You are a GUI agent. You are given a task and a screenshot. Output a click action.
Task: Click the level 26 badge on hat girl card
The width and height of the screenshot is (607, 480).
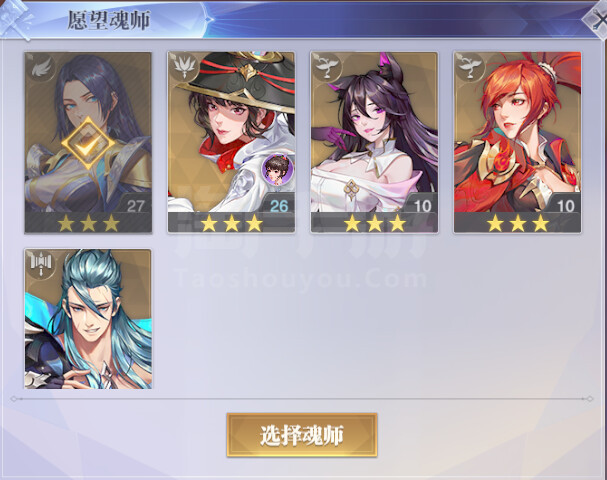click(x=278, y=205)
